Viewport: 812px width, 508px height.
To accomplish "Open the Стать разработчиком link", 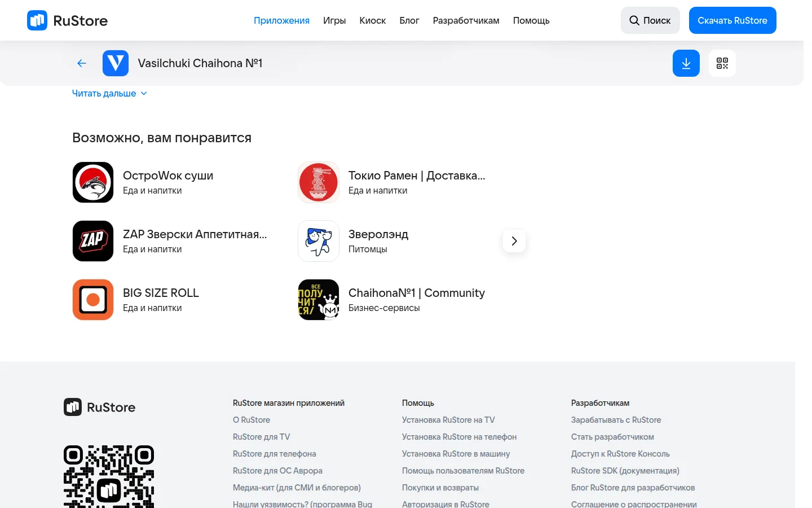I will [x=613, y=437].
